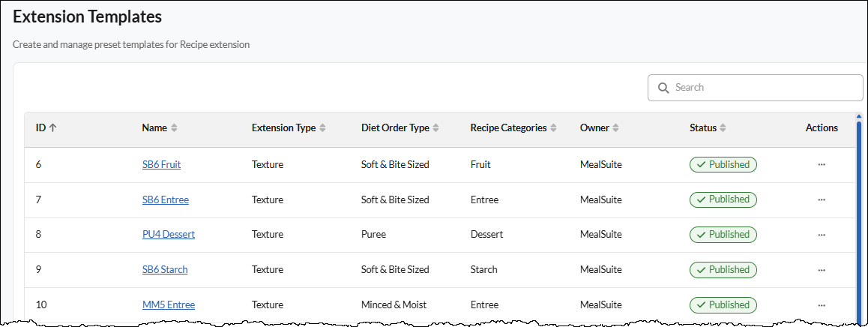Screen dimensions: 868x327
Task: Open the SB6 Entree template link
Action: pos(166,199)
